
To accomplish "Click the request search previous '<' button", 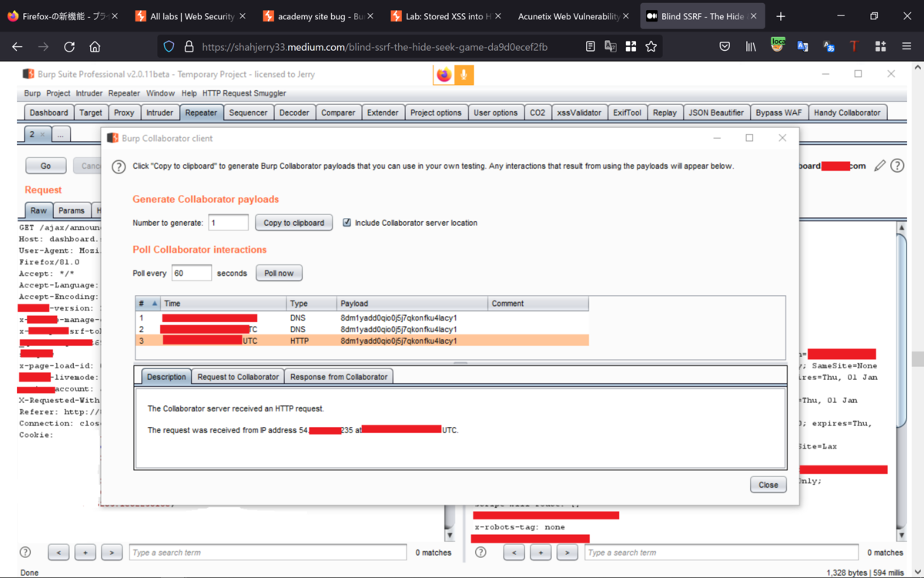I will tap(59, 553).
